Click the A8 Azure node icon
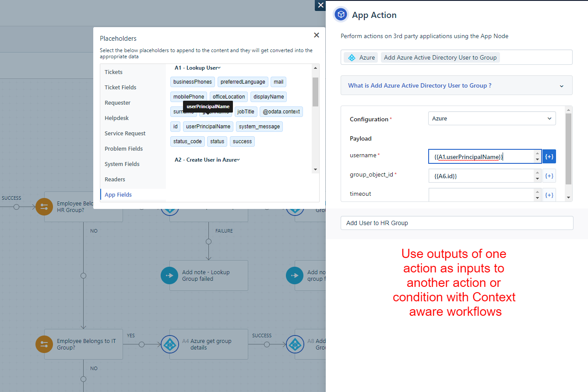 [x=294, y=344]
